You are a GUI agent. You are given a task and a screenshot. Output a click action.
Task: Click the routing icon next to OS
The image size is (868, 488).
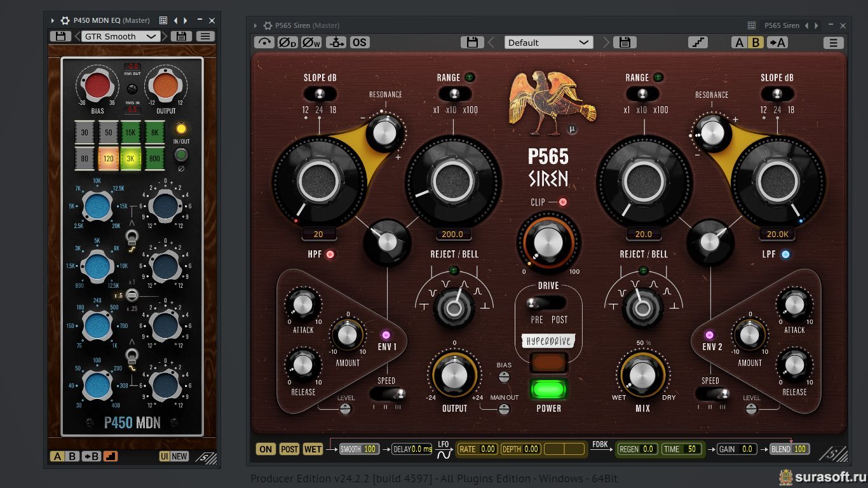336,43
